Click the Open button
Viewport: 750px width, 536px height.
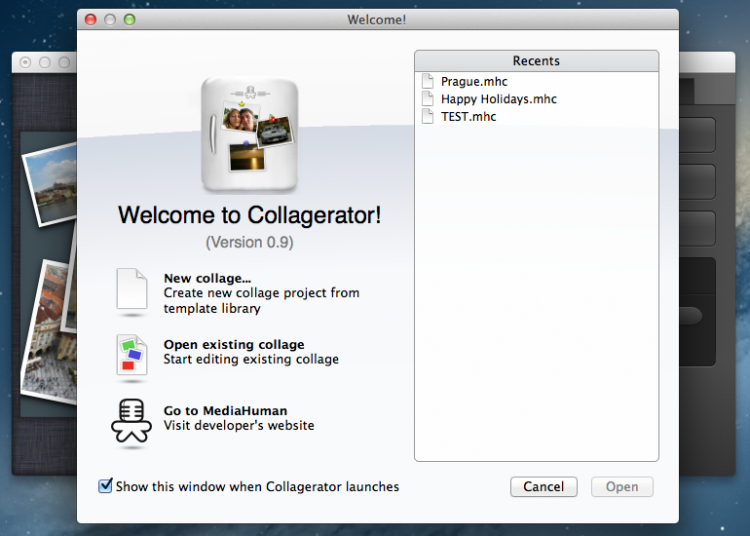tap(621, 487)
